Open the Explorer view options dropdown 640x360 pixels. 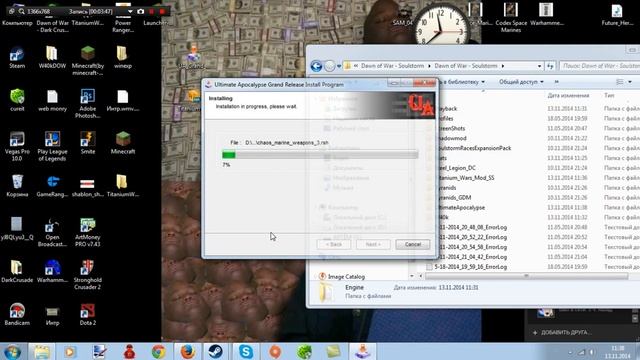pos(630,82)
